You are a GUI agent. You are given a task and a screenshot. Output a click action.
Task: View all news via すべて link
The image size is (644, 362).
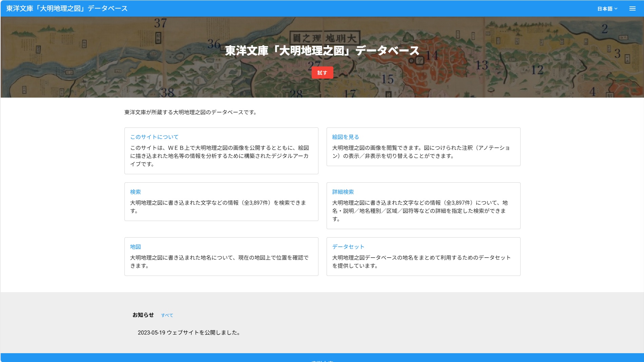(x=167, y=315)
